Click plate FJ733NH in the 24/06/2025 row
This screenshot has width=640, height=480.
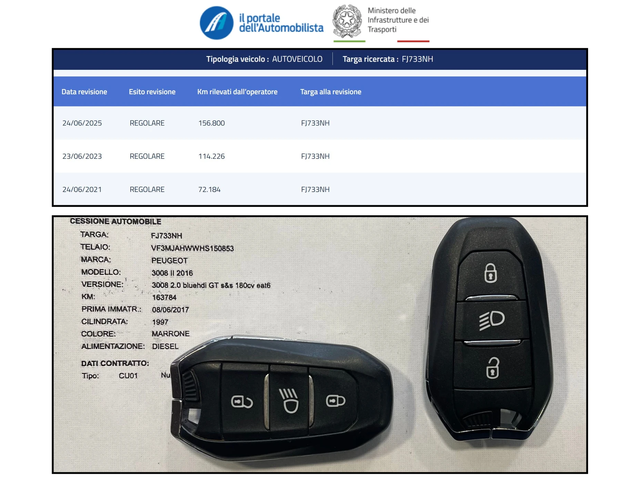315,123
